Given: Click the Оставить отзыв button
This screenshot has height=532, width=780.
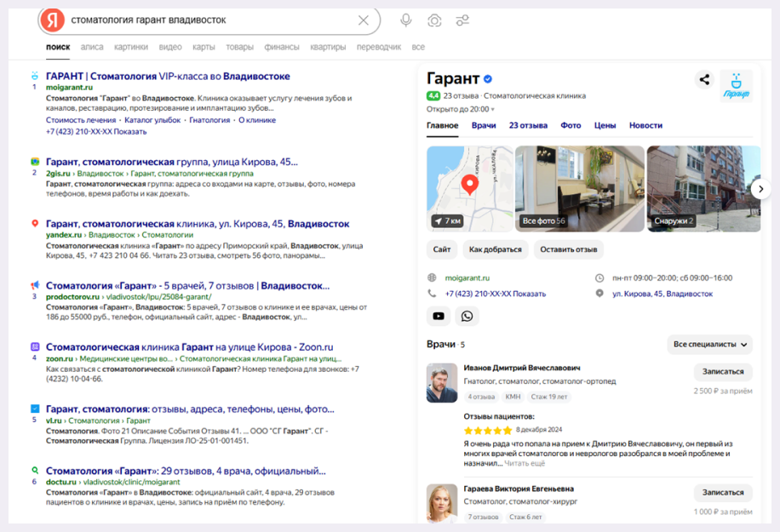Looking at the screenshot, I should (x=569, y=249).
